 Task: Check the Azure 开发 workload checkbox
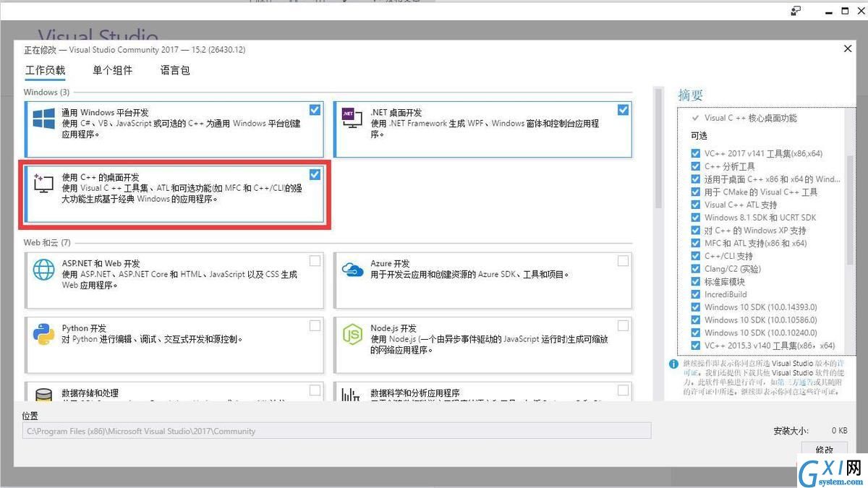pos(624,261)
